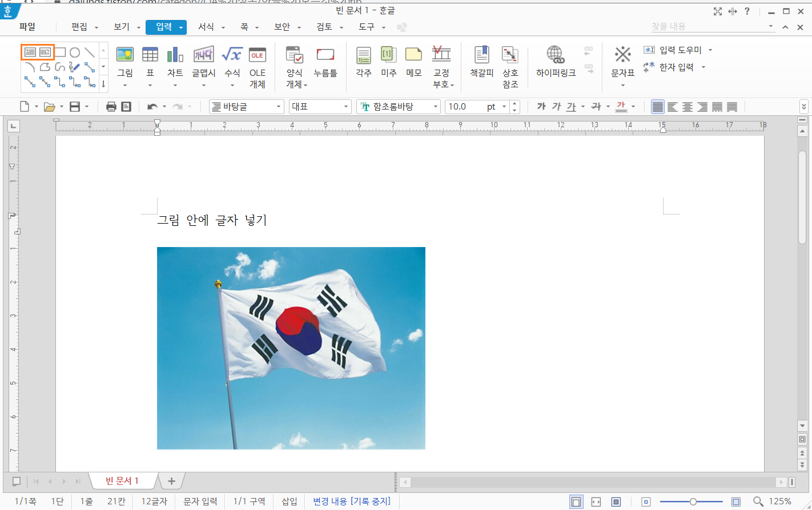812x510 pixels.
Task: Expand the 교정 부호 proofreading marks dropdown
Action: 452,86
